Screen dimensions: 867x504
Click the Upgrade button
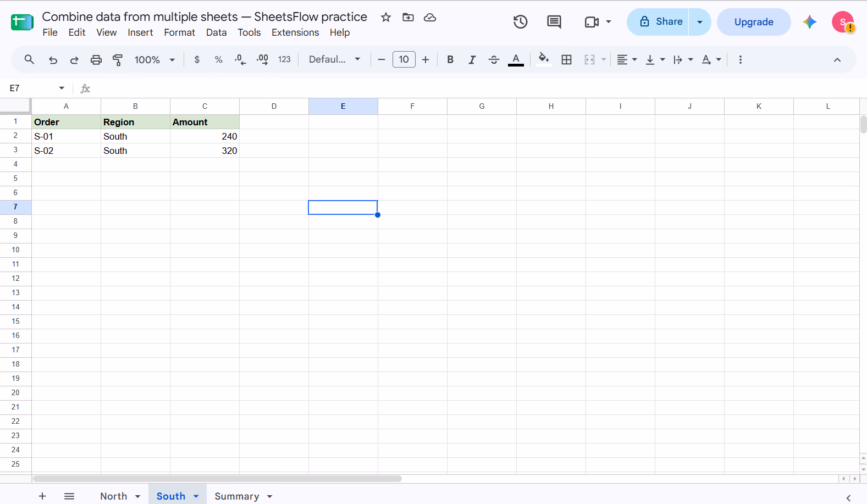click(x=754, y=22)
